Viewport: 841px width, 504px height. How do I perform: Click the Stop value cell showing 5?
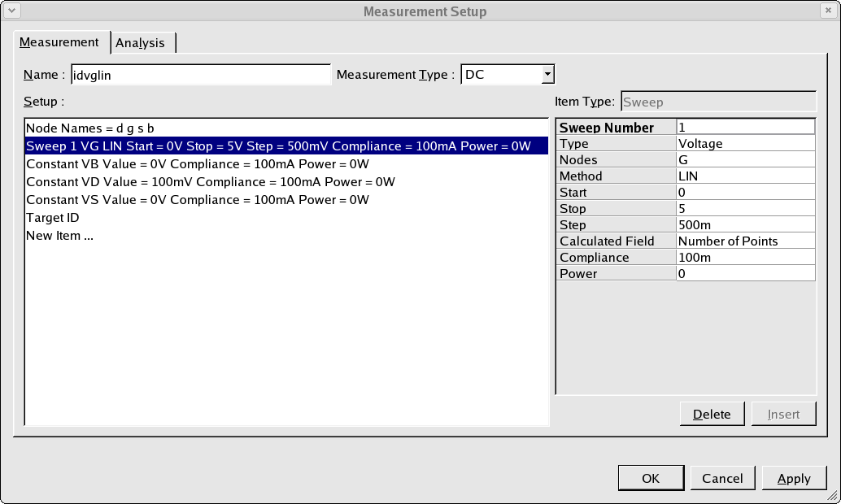click(746, 209)
